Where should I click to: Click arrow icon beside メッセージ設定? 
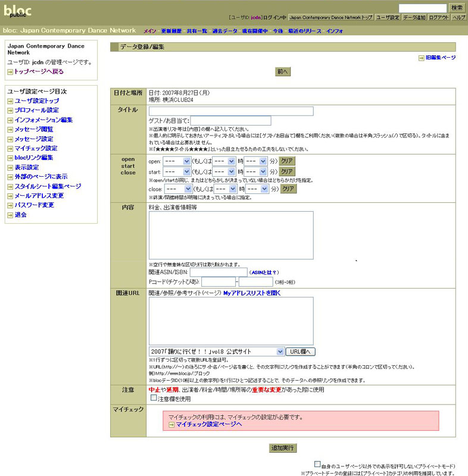10,139
